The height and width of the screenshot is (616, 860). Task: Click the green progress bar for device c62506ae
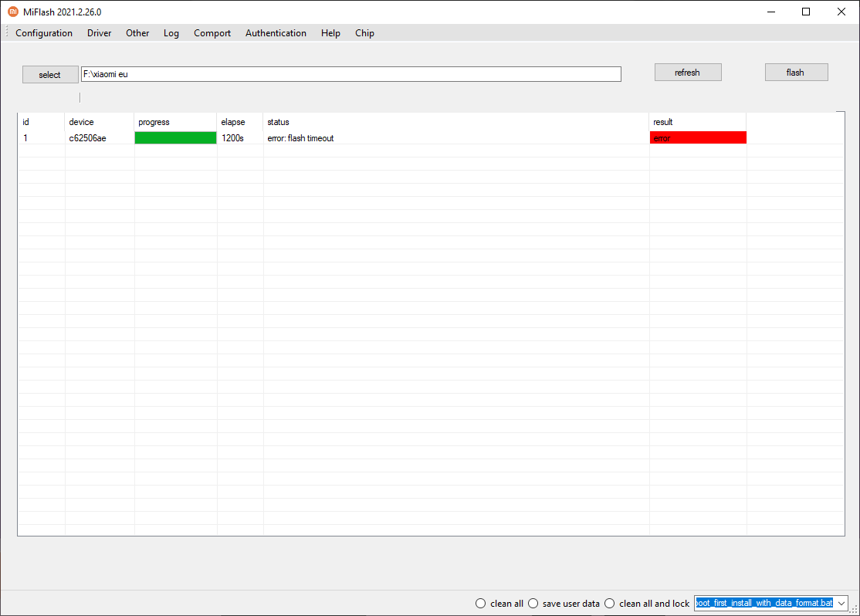175,138
